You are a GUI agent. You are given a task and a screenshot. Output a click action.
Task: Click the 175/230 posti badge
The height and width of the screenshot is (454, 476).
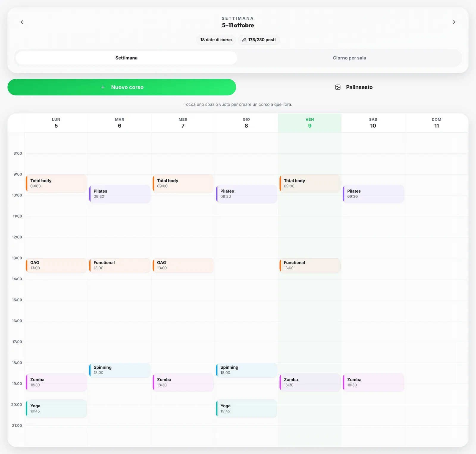click(259, 40)
